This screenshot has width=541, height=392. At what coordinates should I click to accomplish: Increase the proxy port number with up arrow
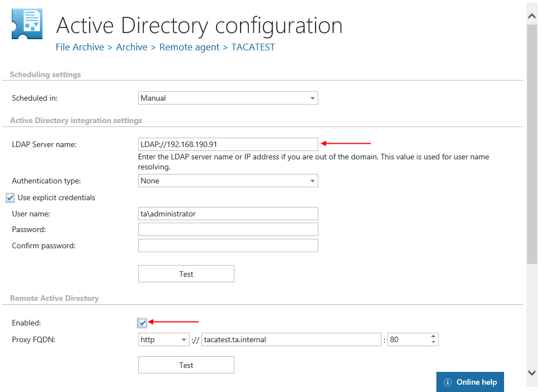coord(433,337)
